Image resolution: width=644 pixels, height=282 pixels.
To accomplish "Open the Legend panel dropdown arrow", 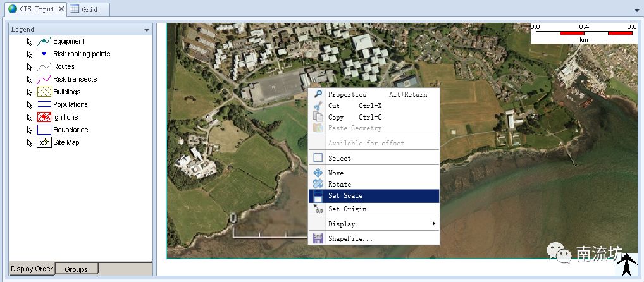I will point(147,30).
